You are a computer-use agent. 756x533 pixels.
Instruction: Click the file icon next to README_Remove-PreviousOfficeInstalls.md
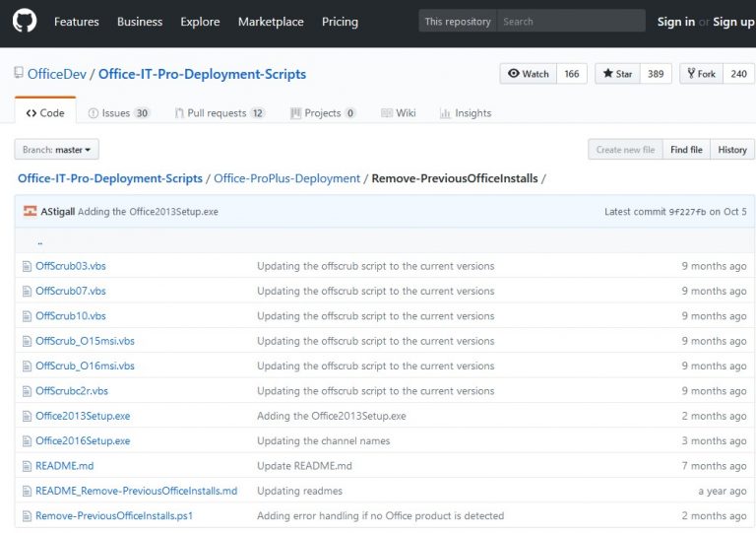27,491
